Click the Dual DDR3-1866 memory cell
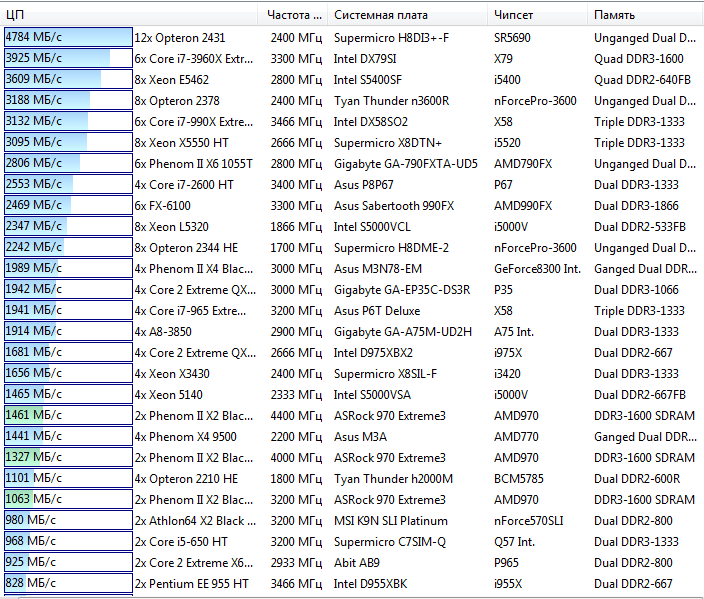The width and height of the screenshot is (704, 599). coord(636,206)
